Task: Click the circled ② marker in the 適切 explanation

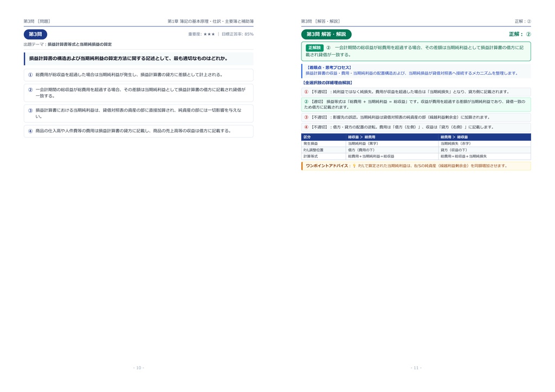Action: tap(306, 102)
